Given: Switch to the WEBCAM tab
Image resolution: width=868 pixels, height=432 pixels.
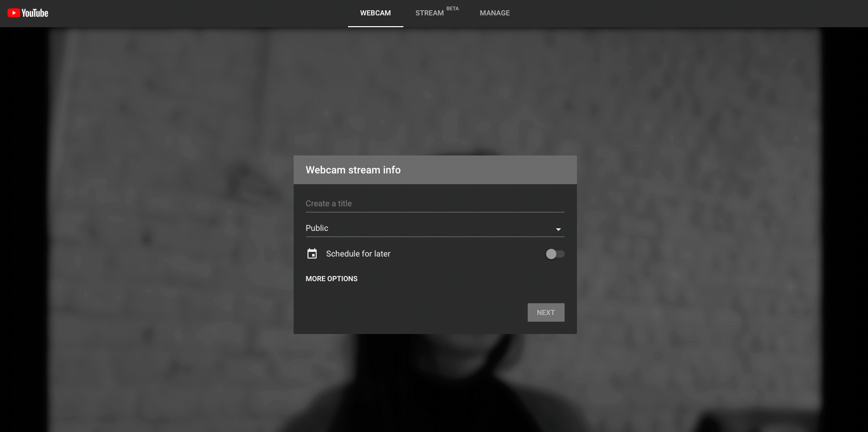Looking at the screenshot, I should (x=375, y=13).
